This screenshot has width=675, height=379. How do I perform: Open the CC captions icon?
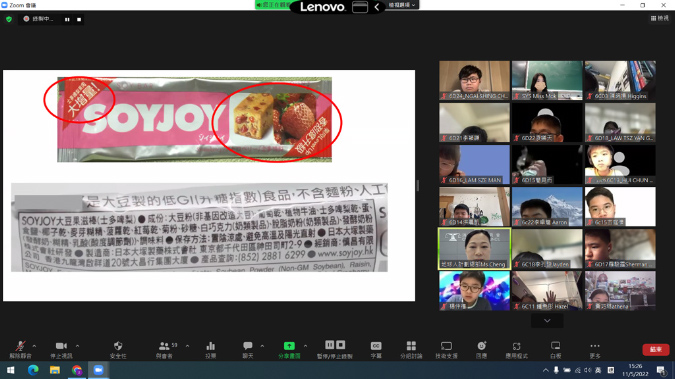point(376,349)
